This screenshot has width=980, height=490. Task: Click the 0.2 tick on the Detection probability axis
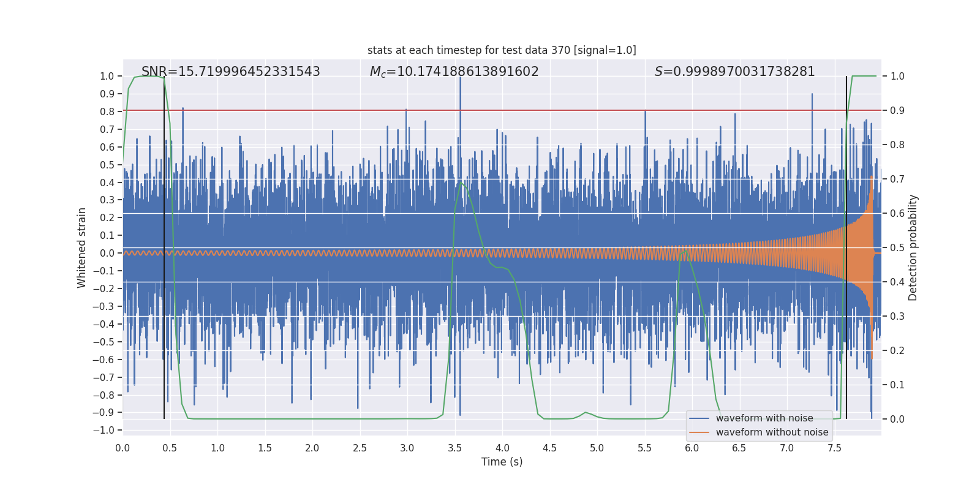tap(897, 350)
